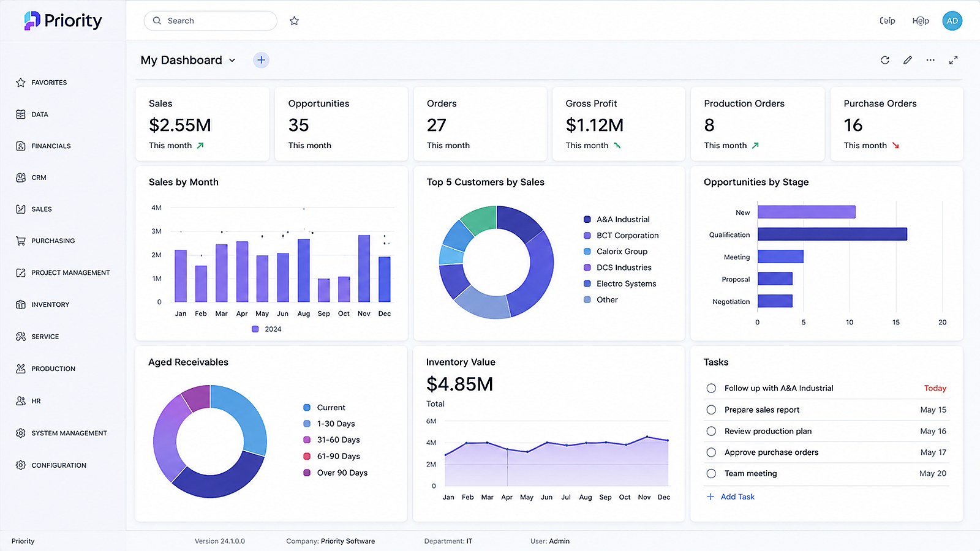980x551 pixels.
Task: Click the Purchasing cart icon in sidebar
Action: (21, 241)
